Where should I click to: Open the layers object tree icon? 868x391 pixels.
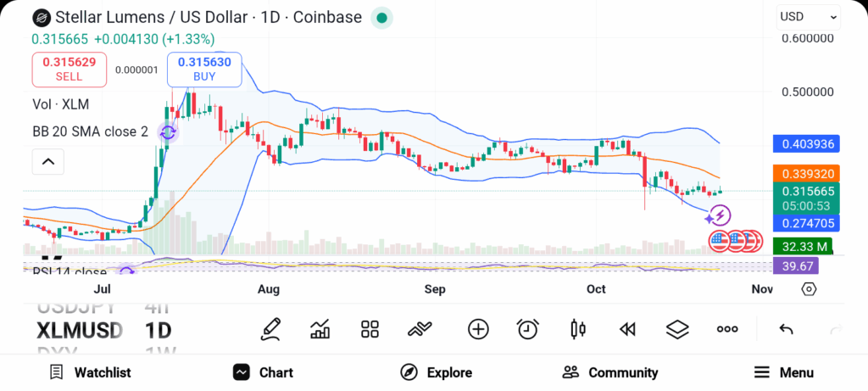click(x=677, y=329)
